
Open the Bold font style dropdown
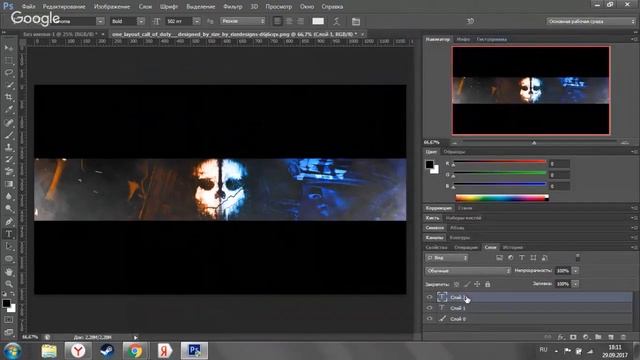point(141,21)
